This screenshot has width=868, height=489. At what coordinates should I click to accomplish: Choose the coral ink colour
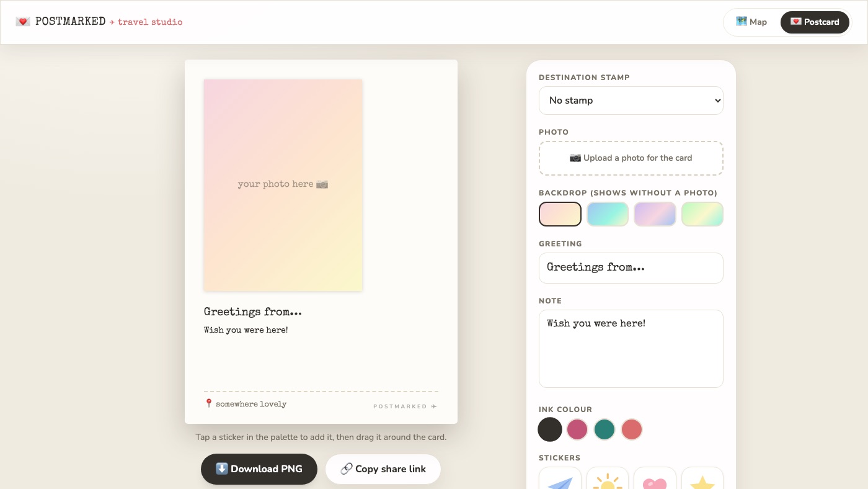(x=632, y=429)
